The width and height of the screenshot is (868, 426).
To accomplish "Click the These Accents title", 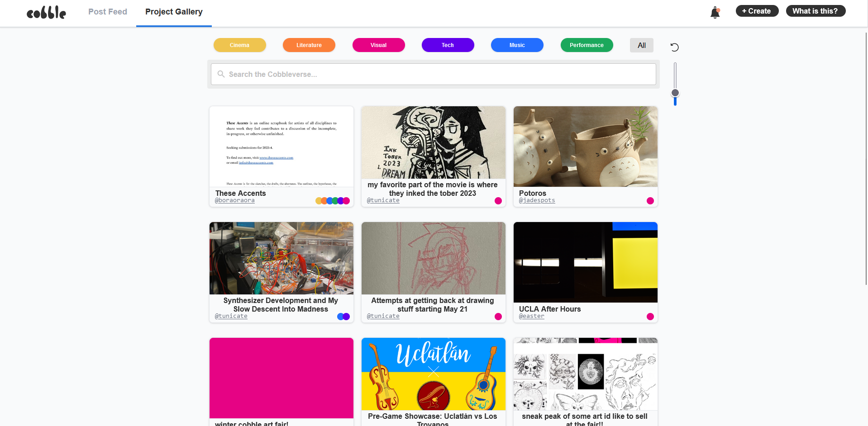I will (x=241, y=193).
